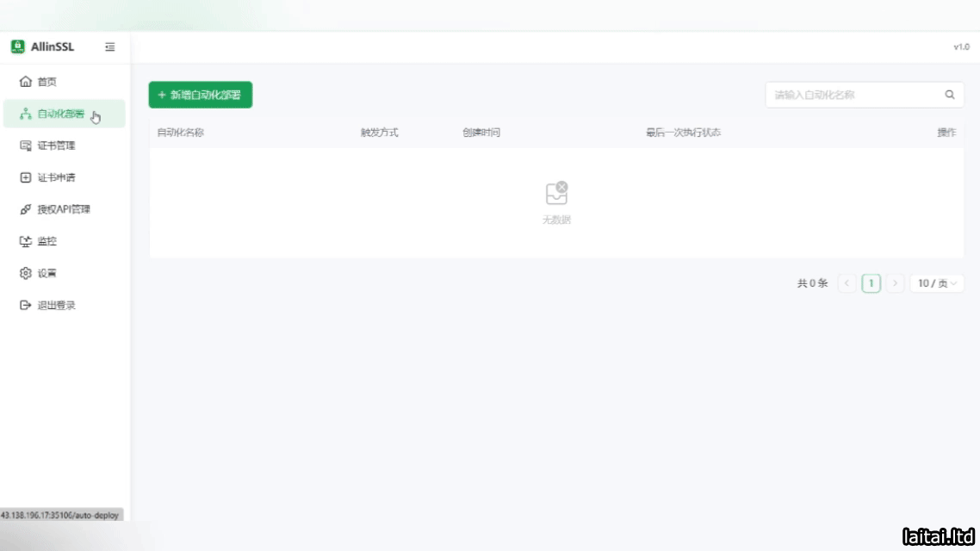
Task: Click the 最后一次执行状态 column header
Action: tap(683, 133)
